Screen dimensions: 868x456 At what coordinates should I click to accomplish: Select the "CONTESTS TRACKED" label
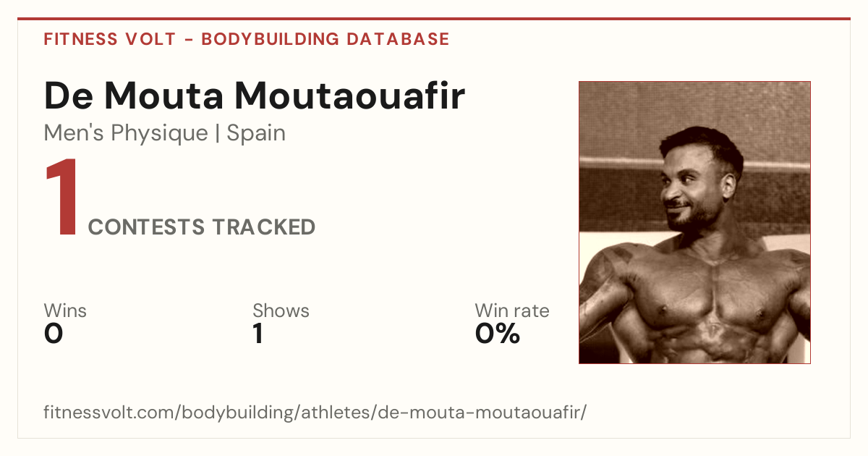click(202, 227)
